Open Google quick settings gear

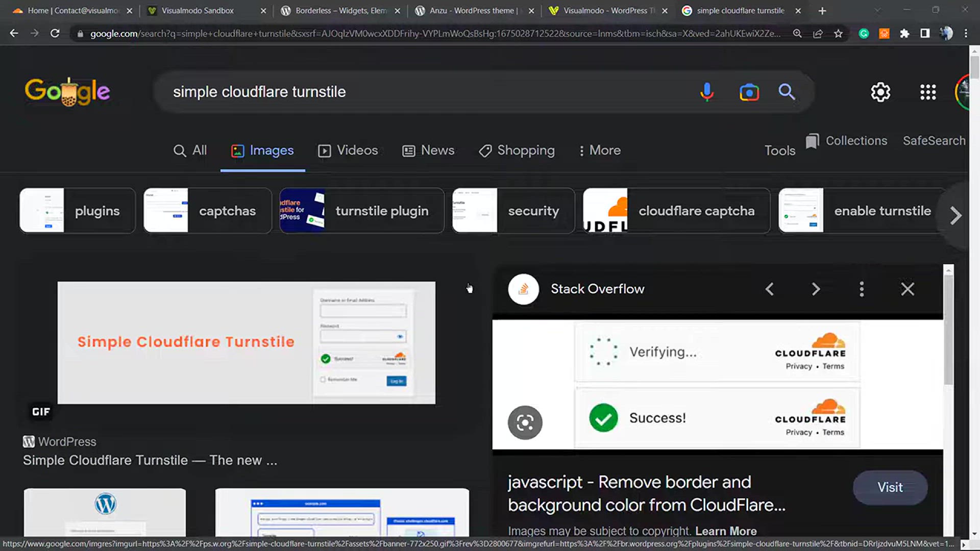point(880,92)
